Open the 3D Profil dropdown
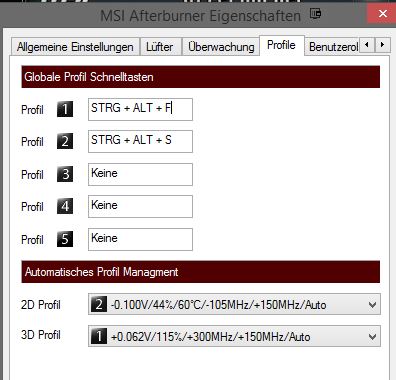 [234, 336]
